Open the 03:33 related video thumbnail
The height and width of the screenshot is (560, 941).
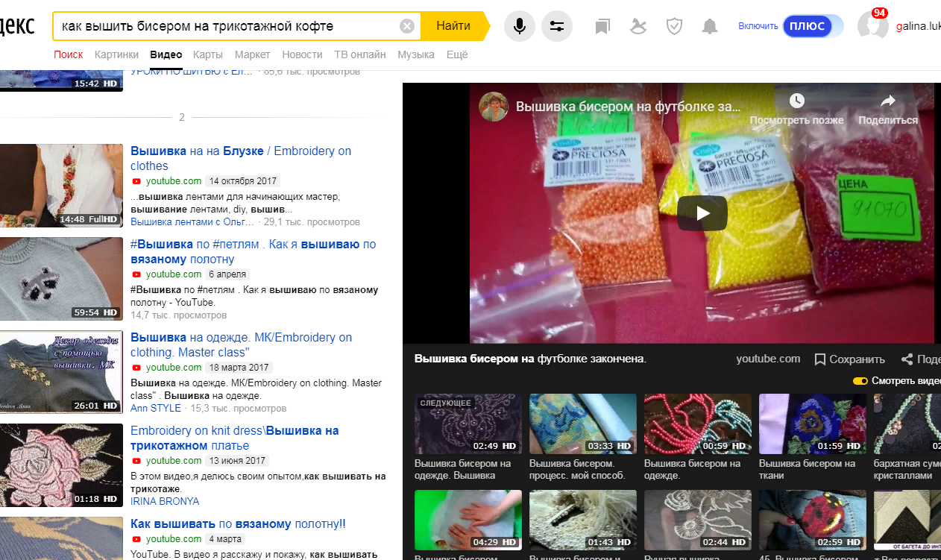click(583, 424)
